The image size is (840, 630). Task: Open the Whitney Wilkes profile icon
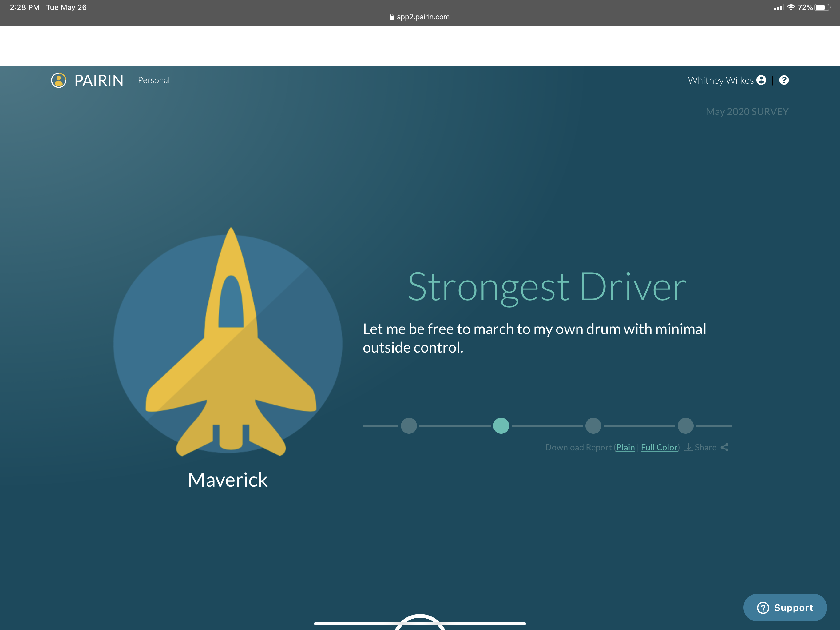pos(761,80)
